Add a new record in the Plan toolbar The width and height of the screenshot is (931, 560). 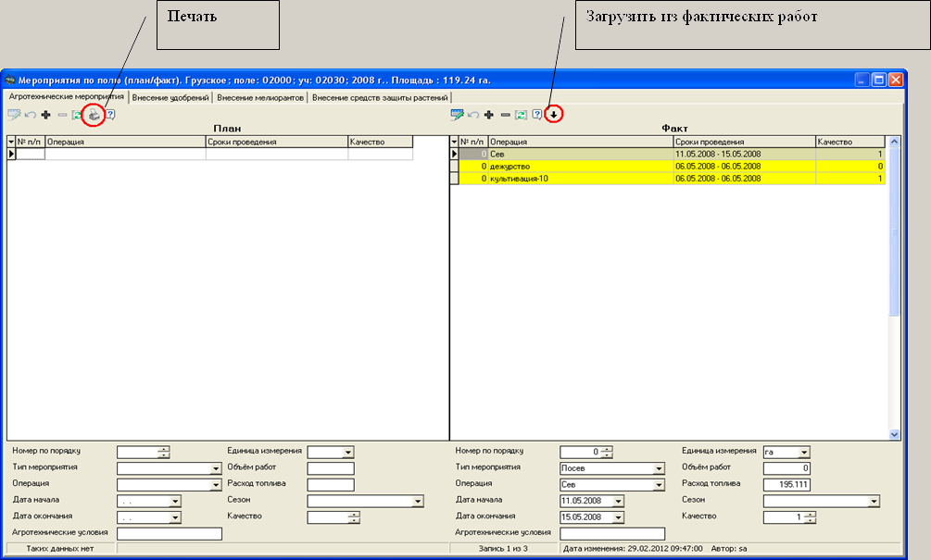click(x=45, y=115)
